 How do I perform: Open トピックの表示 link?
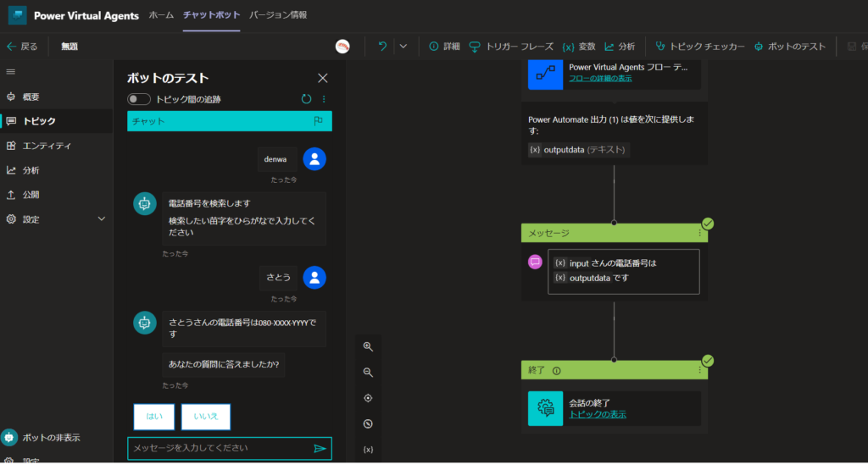click(x=598, y=415)
